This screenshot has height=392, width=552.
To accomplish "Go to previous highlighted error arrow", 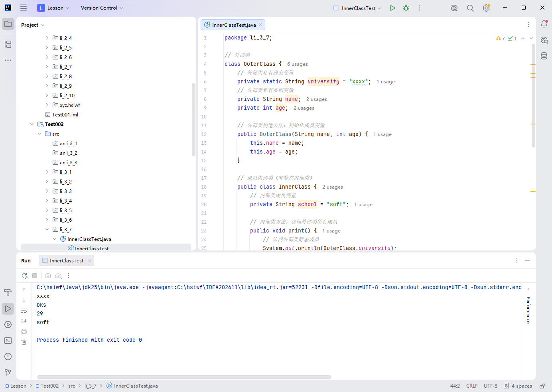I will pos(523,38).
